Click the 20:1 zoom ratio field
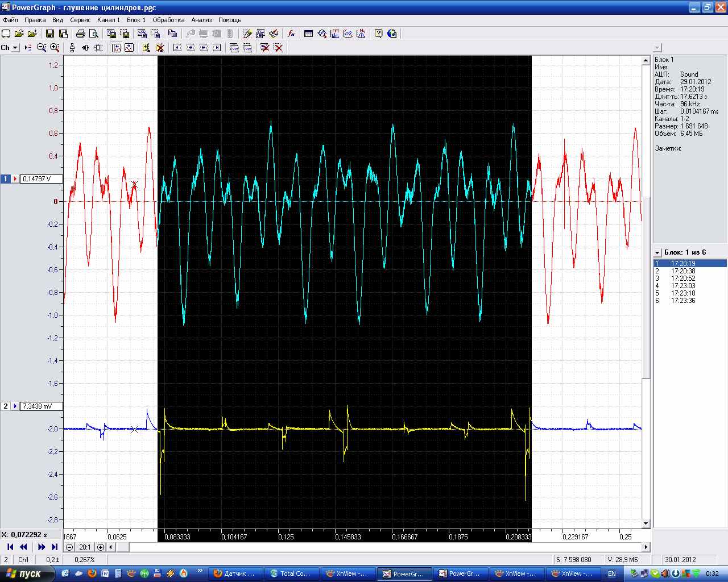Viewport: 728px width, 582px height. pos(85,547)
